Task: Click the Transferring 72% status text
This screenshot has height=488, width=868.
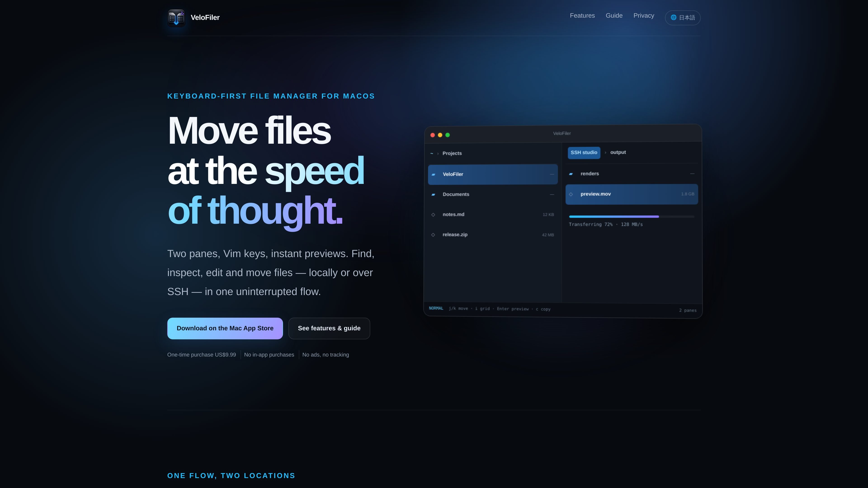Action: point(606,225)
